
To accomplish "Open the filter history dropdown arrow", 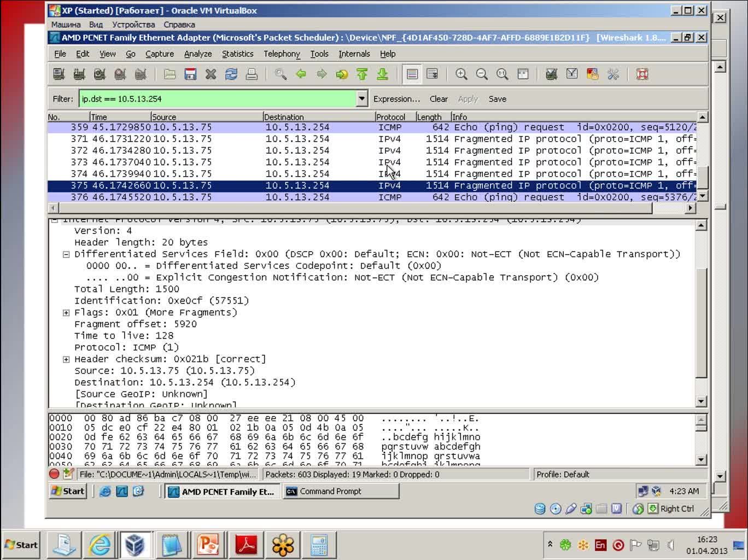I will [361, 99].
